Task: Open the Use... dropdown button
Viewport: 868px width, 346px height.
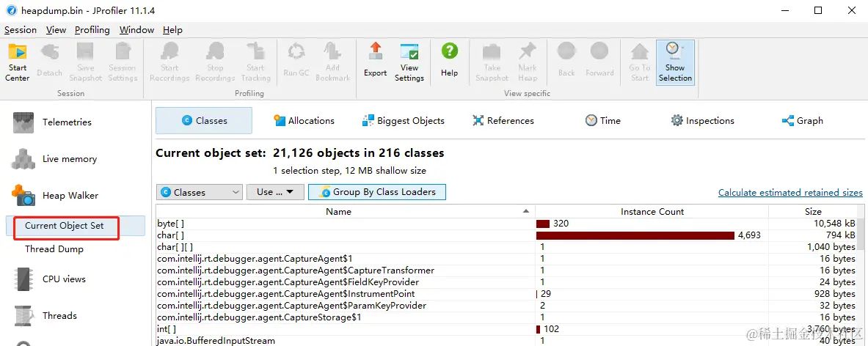Action: (x=275, y=192)
